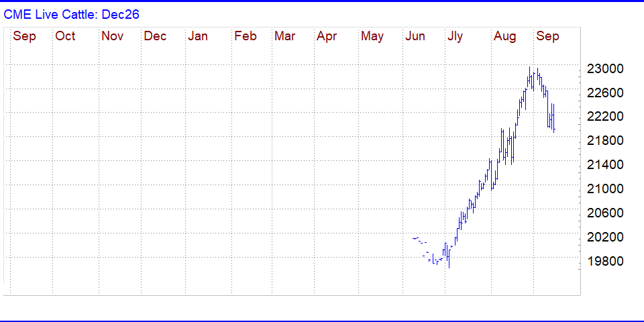This screenshot has width=644, height=322.
Task: Click the 20200 price axis label
Action: click(605, 237)
